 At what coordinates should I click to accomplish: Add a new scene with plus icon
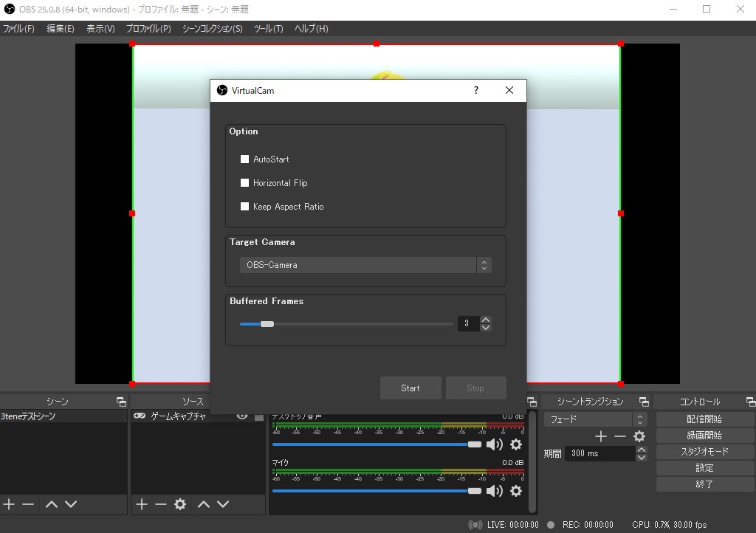(x=9, y=504)
